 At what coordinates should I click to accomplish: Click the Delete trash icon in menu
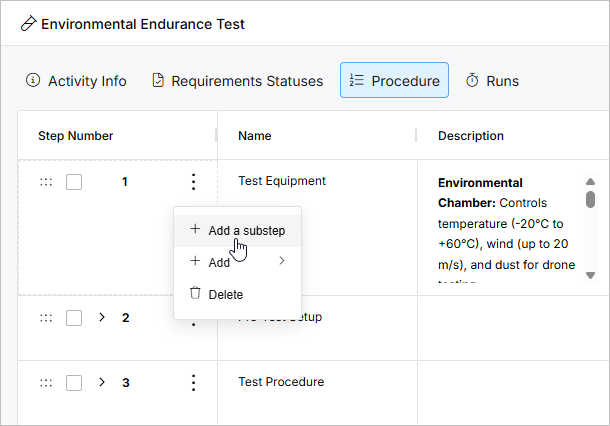point(195,294)
